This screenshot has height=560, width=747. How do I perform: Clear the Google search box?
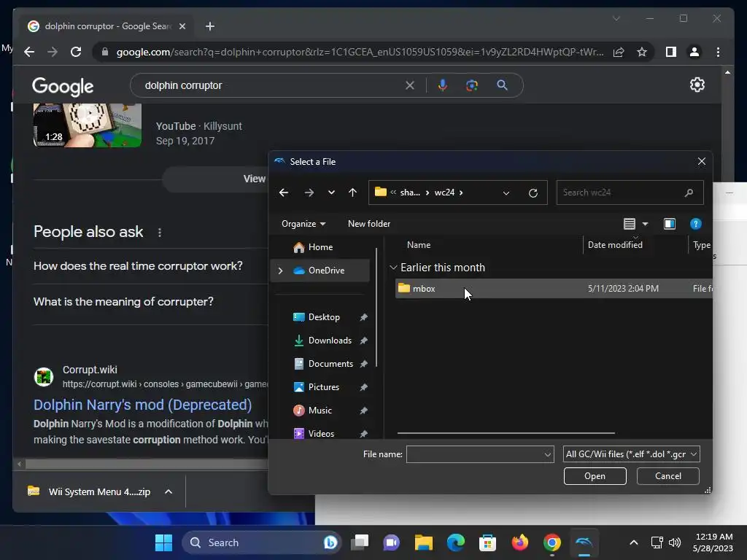[410, 86]
